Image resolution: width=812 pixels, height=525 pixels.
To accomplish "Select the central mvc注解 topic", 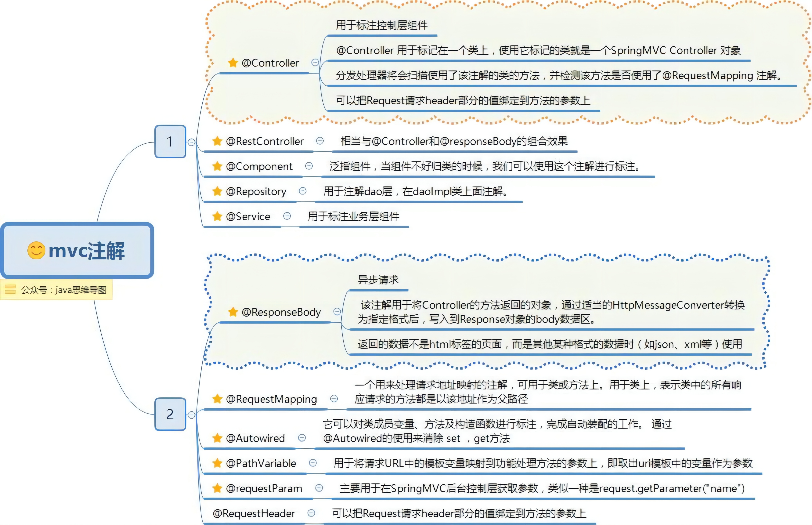I will [77, 251].
